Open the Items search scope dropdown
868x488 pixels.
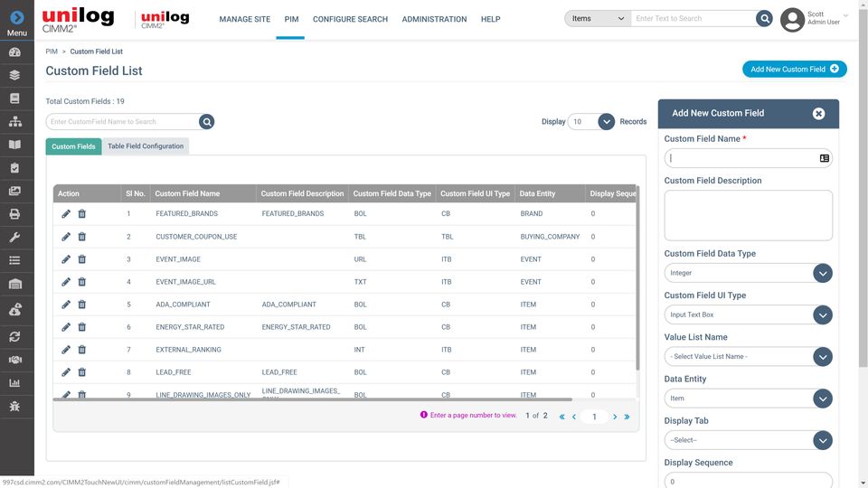pos(598,19)
